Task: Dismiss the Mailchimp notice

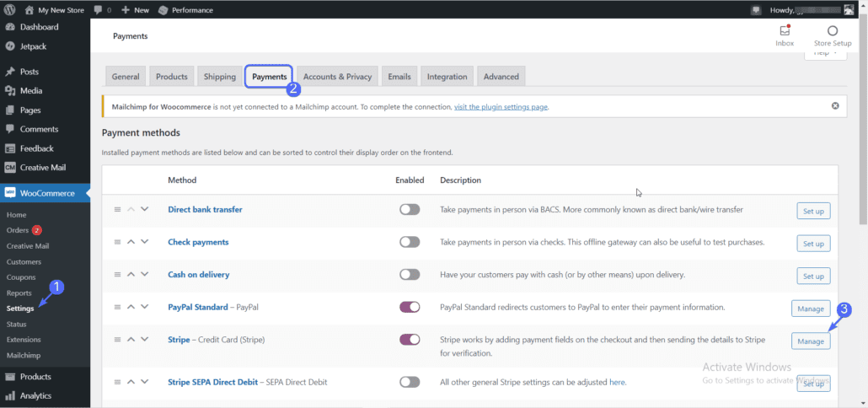Action: (x=835, y=105)
